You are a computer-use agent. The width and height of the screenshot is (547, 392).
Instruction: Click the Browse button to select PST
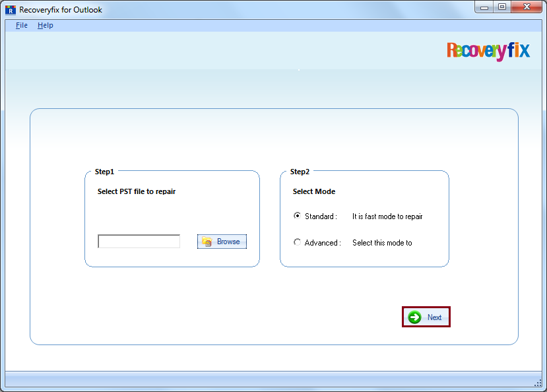click(x=222, y=242)
